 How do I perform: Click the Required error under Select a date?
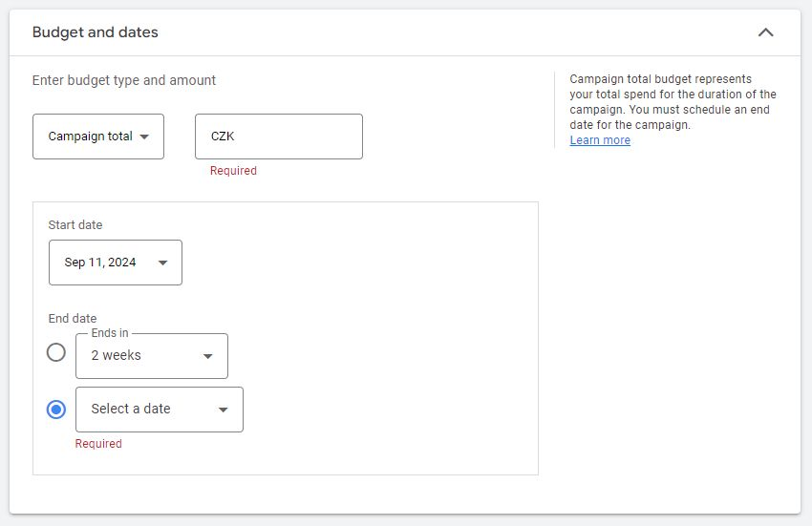pyautogui.click(x=98, y=444)
